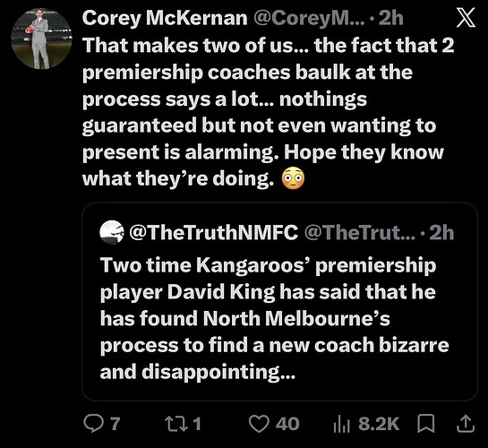The image size is (488, 448).
Task: Like the tweet with the heart icon
Action: [x=259, y=424]
